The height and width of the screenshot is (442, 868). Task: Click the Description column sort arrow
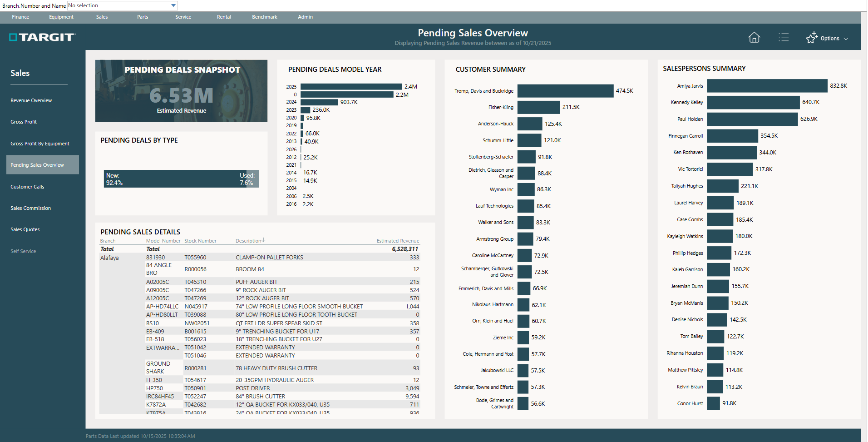[x=264, y=240]
